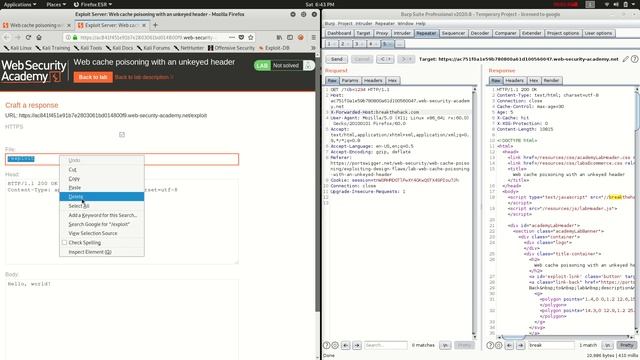Show more bookmarks overflow chevron
640x360 pixels.
pos(313,48)
